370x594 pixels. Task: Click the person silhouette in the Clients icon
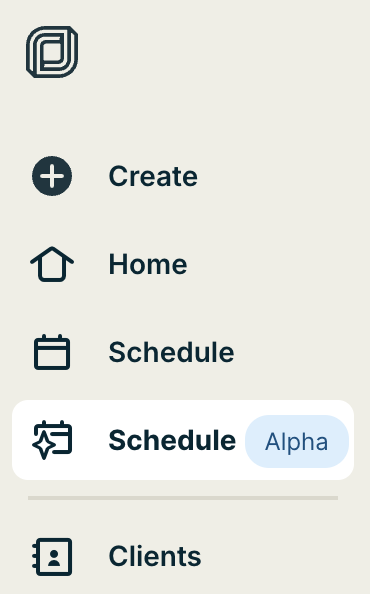tap(54, 558)
